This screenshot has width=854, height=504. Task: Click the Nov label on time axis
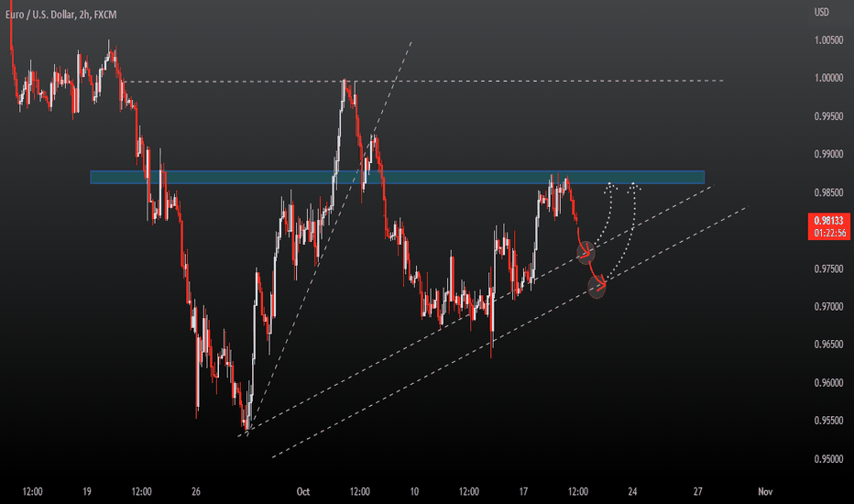tap(765, 491)
